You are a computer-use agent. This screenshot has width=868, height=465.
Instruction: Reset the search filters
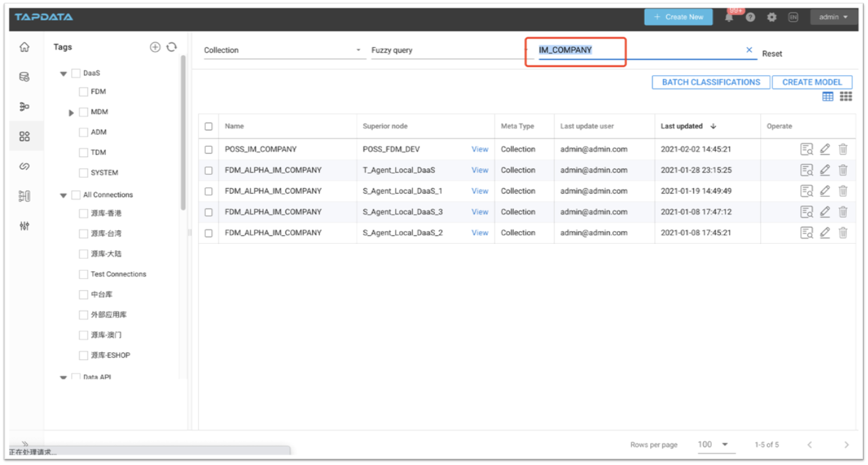(x=772, y=54)
